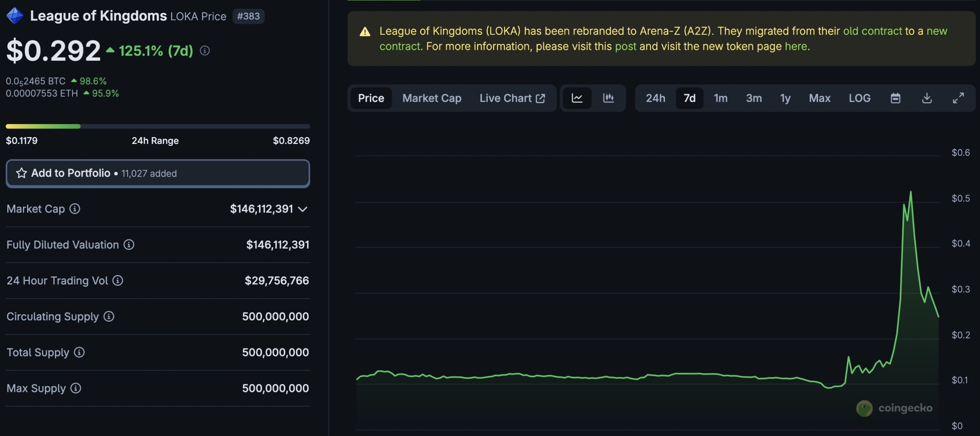
Task: Click the download chart data icon
Action: pyautogui.click(x=927, y=98)
